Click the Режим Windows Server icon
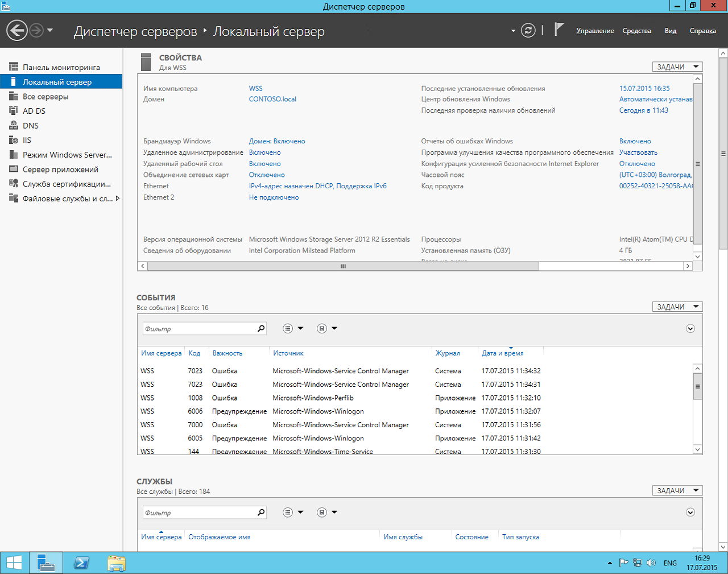This screenshot has width=728, height=574. (14, 155)
